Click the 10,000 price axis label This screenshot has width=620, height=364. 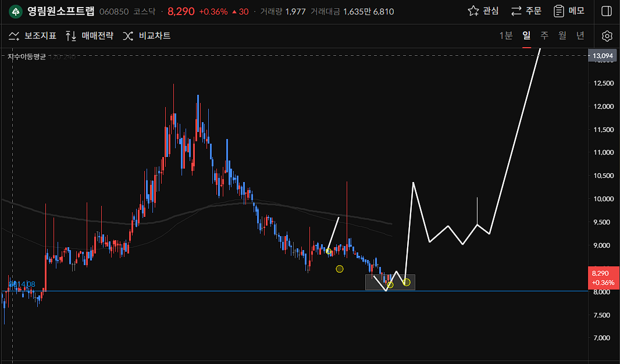pos(603,199)
